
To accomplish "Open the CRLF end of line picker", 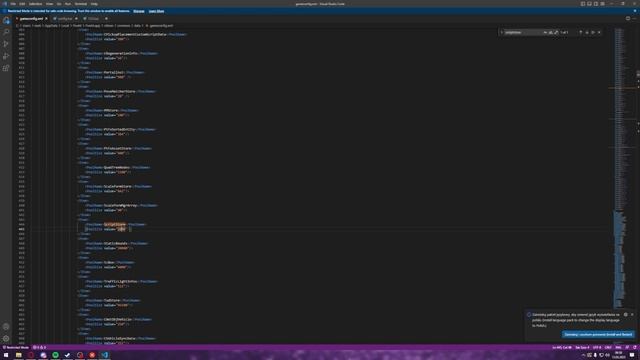I will pos(608,347).
